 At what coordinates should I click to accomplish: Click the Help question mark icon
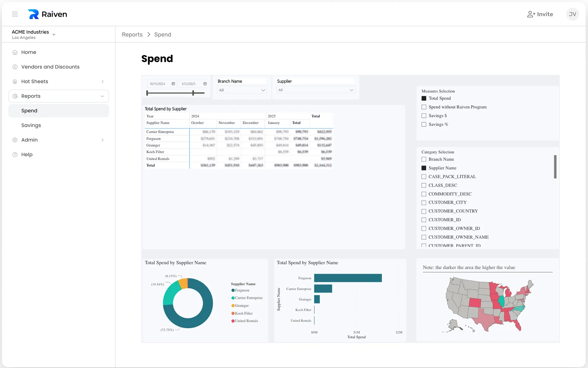click(x=15, y=154)
